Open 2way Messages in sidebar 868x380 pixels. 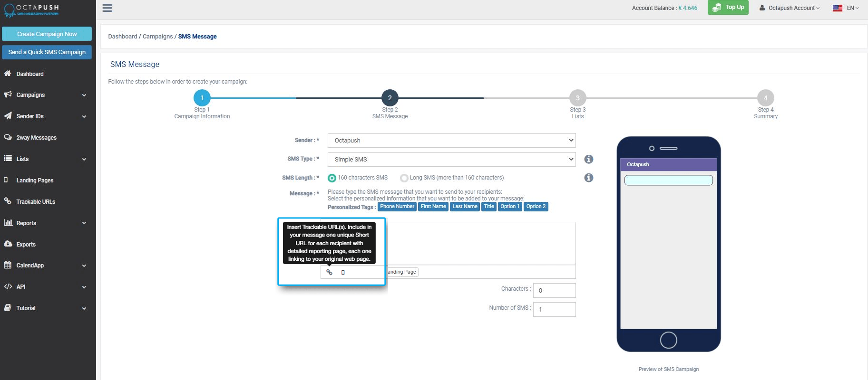[x=36, y=138]
